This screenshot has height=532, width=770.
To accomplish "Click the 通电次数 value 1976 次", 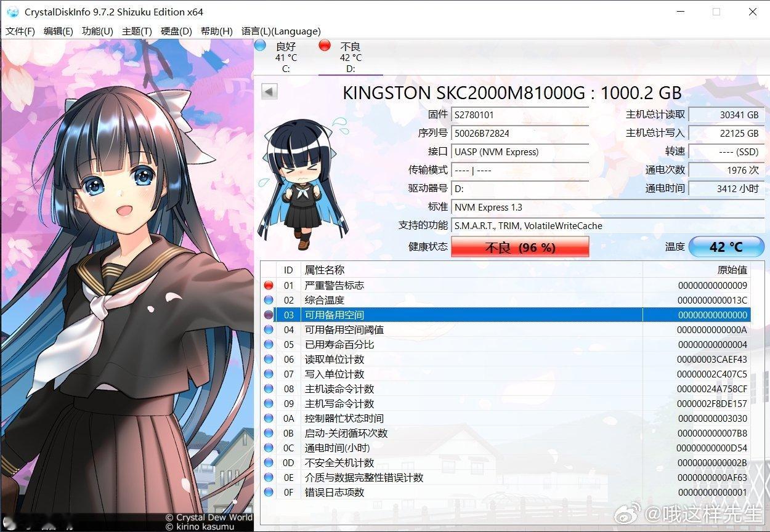I will pyautogui.click(x=726, y=170).
